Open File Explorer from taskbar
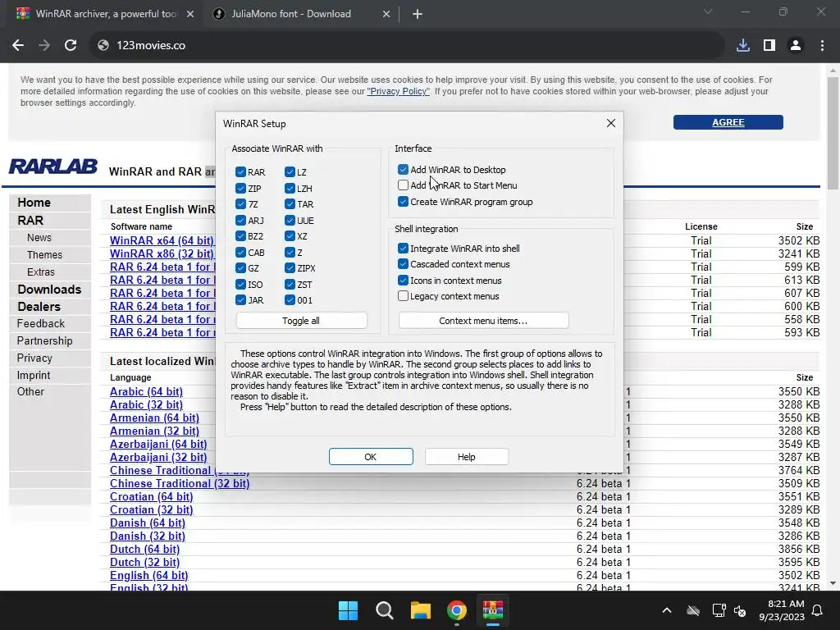The height and width of the screenshot is (630, 840). click(421, 610)
